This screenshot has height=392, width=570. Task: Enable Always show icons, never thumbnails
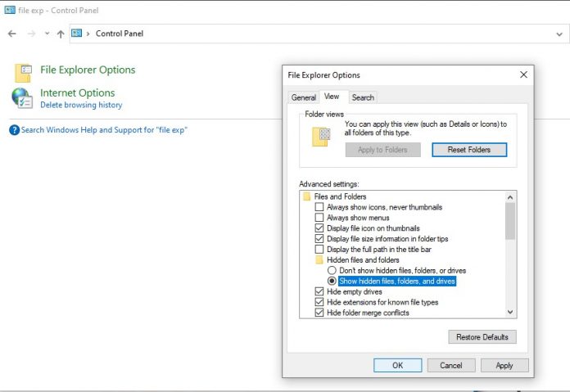tap(319, 207)
